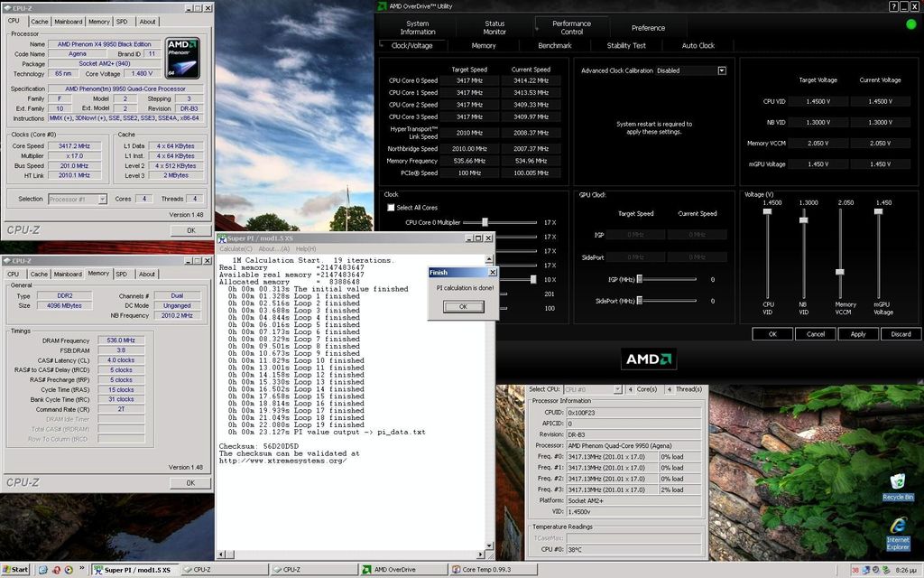Click the Discard button in OverDrive
The width and height of the screenshot is (924, 578).
[901, 334]
